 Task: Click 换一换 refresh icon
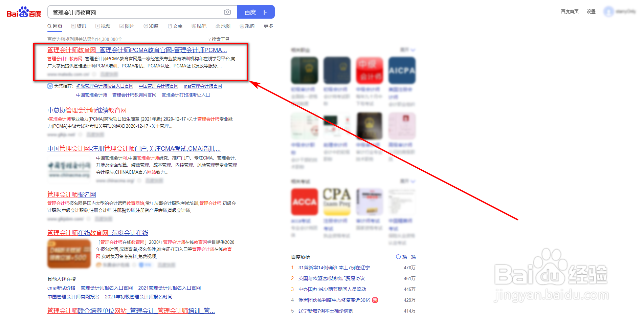click(398, 257)
